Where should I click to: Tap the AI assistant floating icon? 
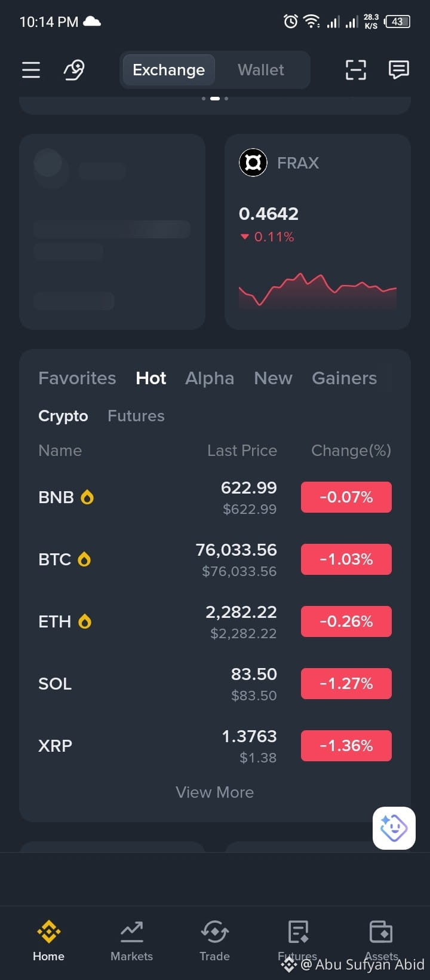(x=394, y=828)
